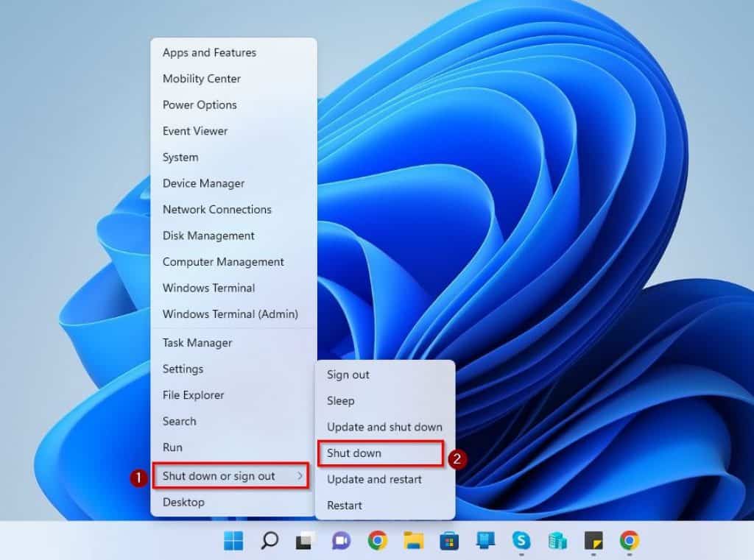The image size is (754, 560).
Task: Select System in the quick menu
Action: (x=233, y=157)
